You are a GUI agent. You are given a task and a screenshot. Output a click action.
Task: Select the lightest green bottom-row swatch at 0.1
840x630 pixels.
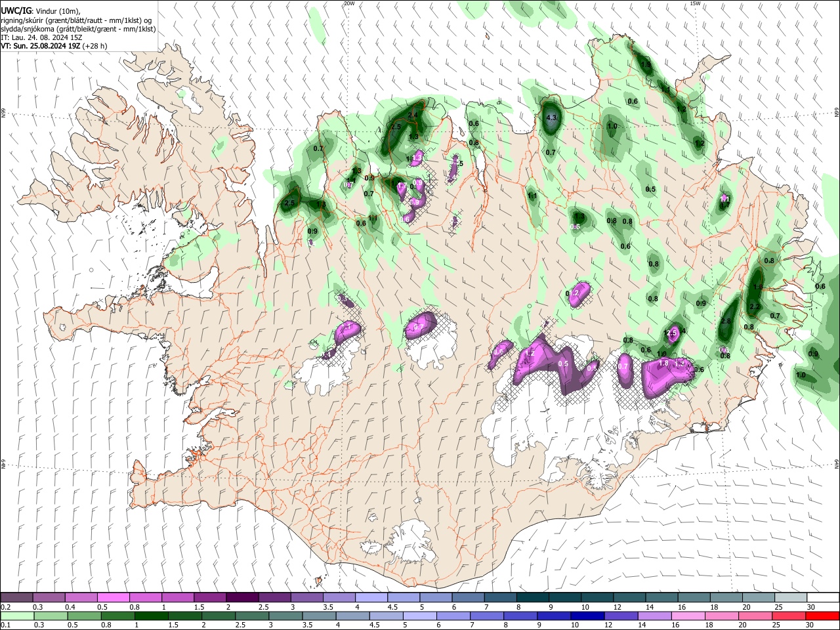point(17,616)
